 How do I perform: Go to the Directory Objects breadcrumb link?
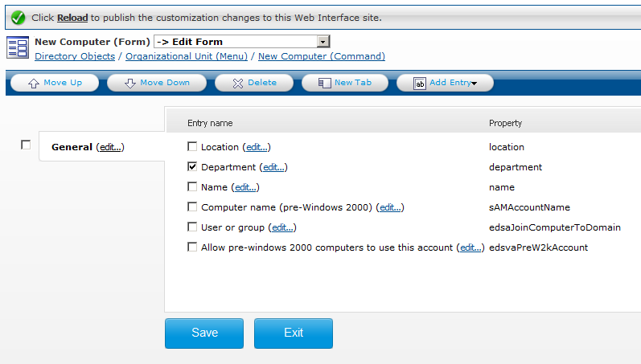pyautogui.click(x=75, y=56)
